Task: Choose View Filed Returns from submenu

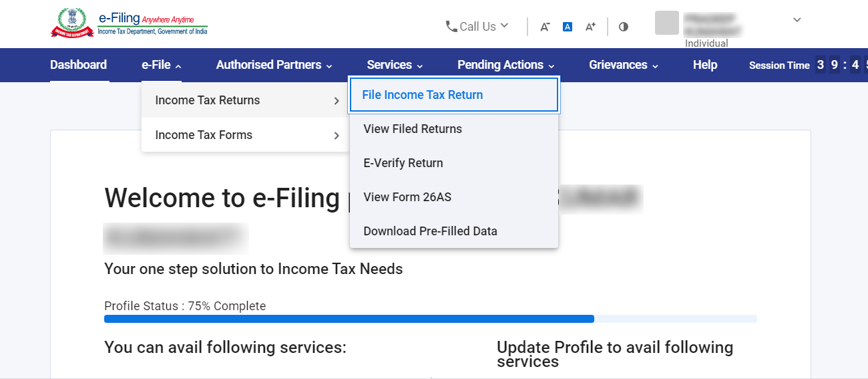Action: tap(413, 129)
